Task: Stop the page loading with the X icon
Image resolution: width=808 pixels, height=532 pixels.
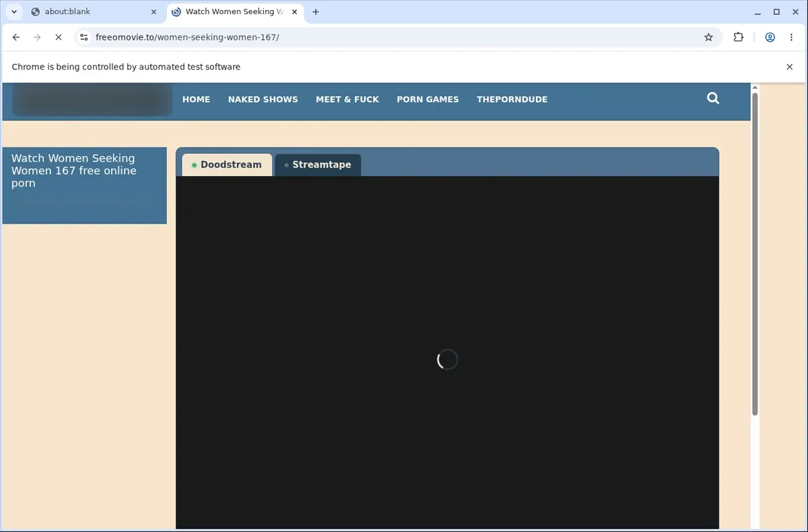Action: click(x=58, y=38)
